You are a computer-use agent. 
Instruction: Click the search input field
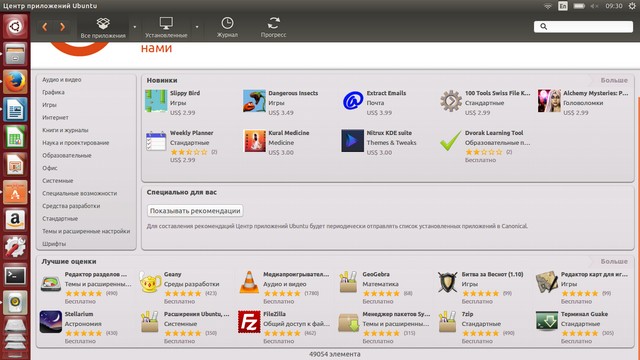(x=583, y=27)
